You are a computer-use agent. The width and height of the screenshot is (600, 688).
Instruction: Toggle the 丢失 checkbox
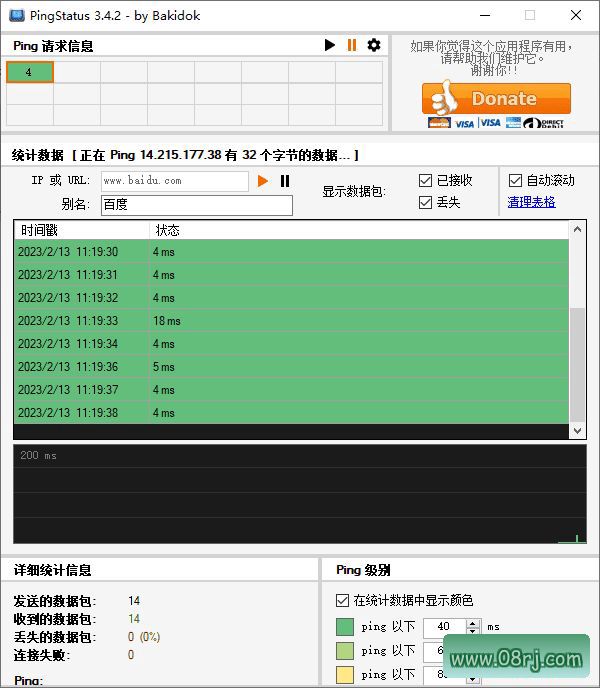coord(425,202)
